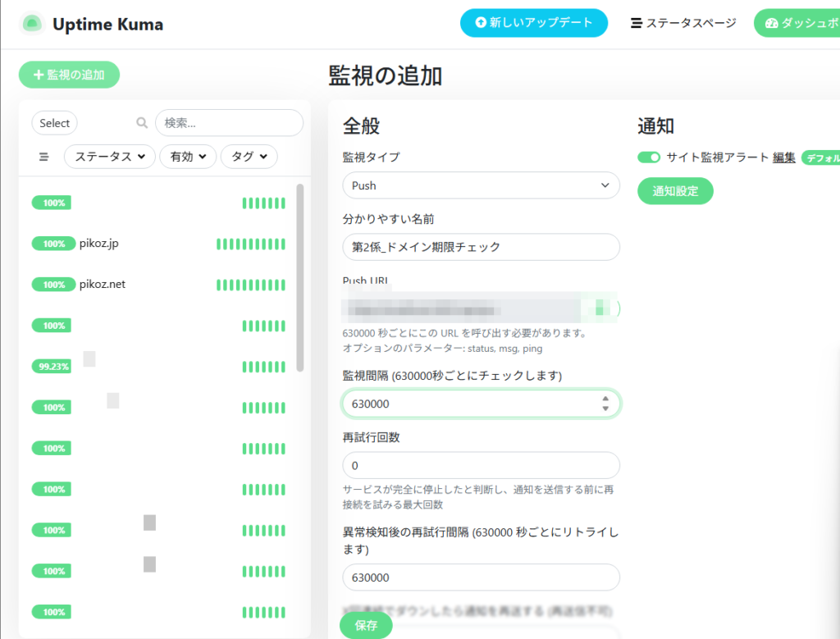Click the Uptime Kuma logo icon
The image size is (840, 639).
(32, 24)
